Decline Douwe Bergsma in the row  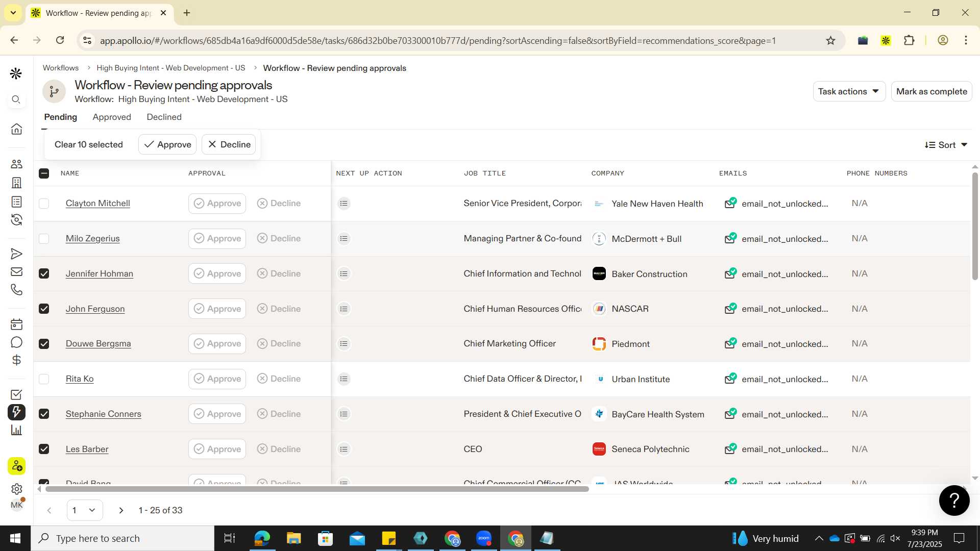(279, 344)
